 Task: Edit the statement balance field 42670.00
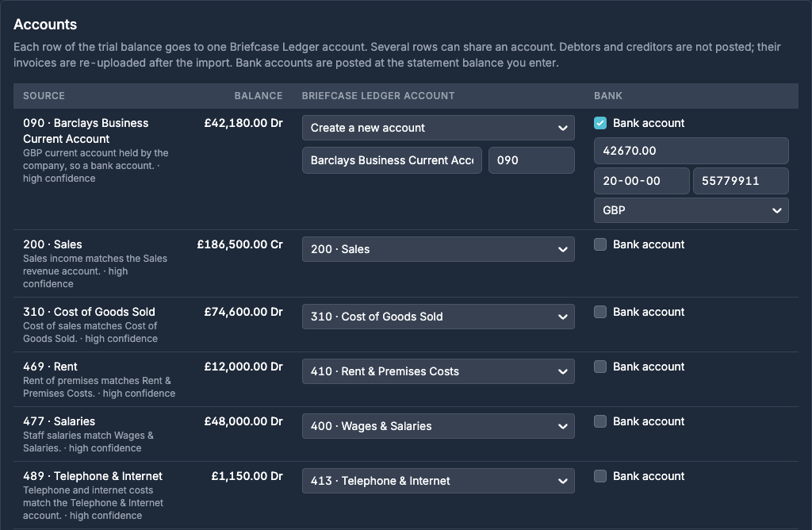pos(691,151)
